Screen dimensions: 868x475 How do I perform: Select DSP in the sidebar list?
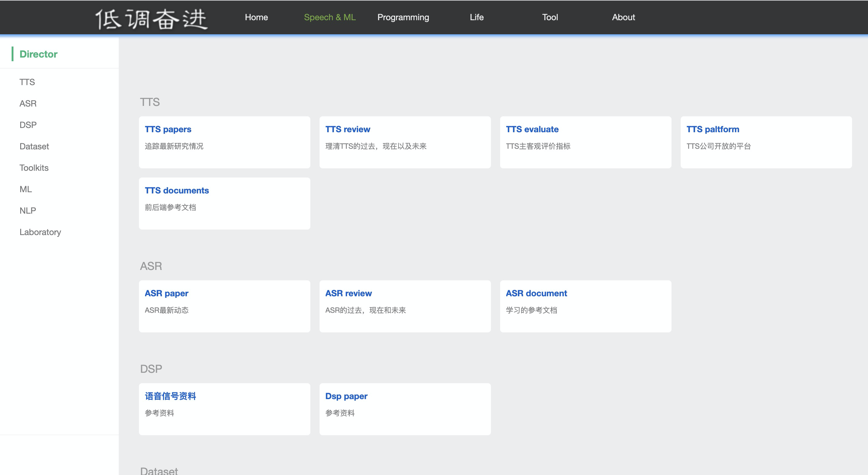[28, 125]
